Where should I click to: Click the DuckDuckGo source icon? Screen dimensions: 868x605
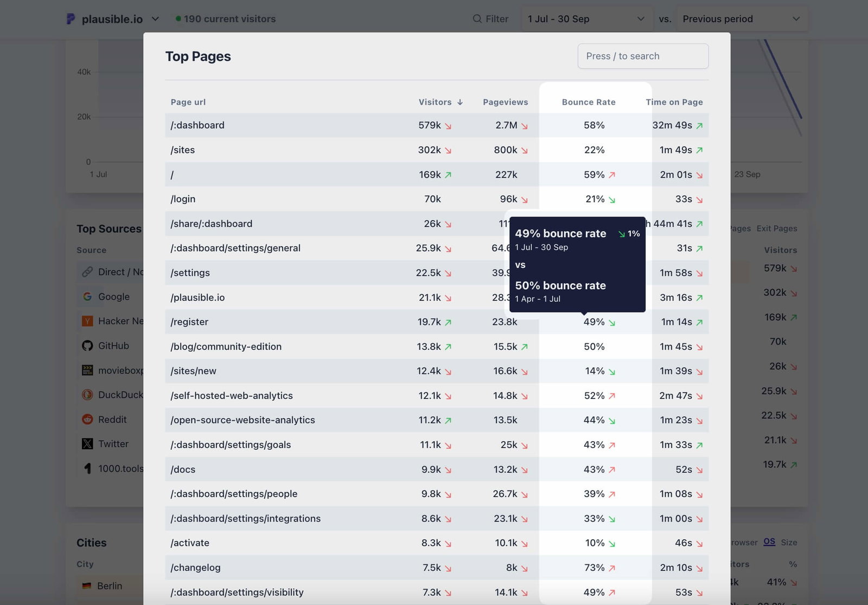87,394
